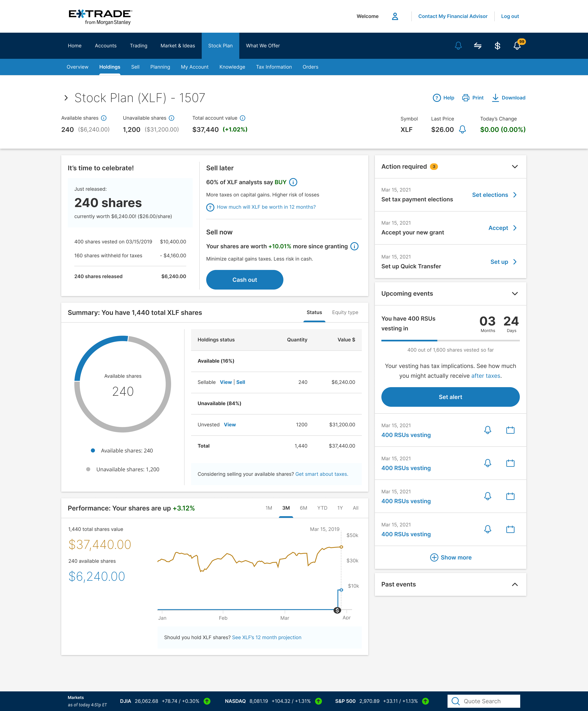Click inside the Quote Search field
588x711 pixels.
coord(488,701)
